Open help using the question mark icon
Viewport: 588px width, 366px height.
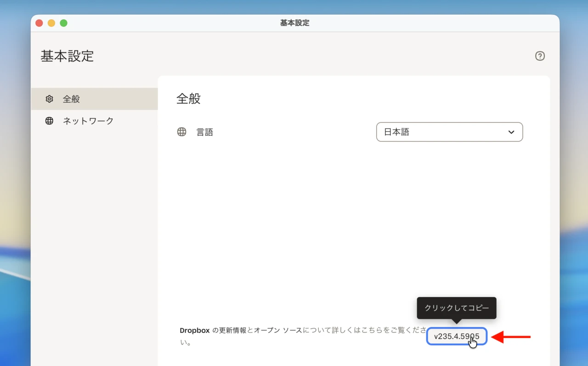coord(540,56)
